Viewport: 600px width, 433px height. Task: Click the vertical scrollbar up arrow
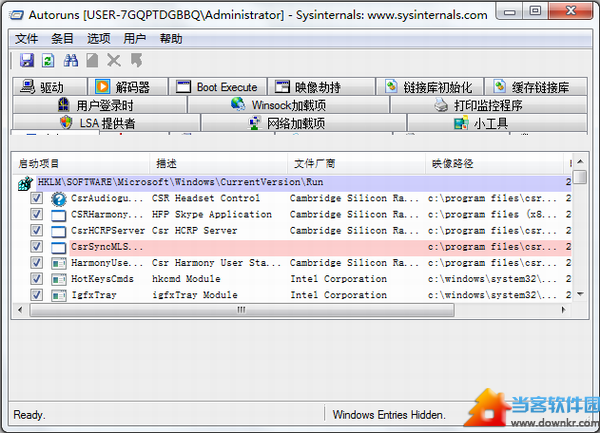(x=580, y=162)
